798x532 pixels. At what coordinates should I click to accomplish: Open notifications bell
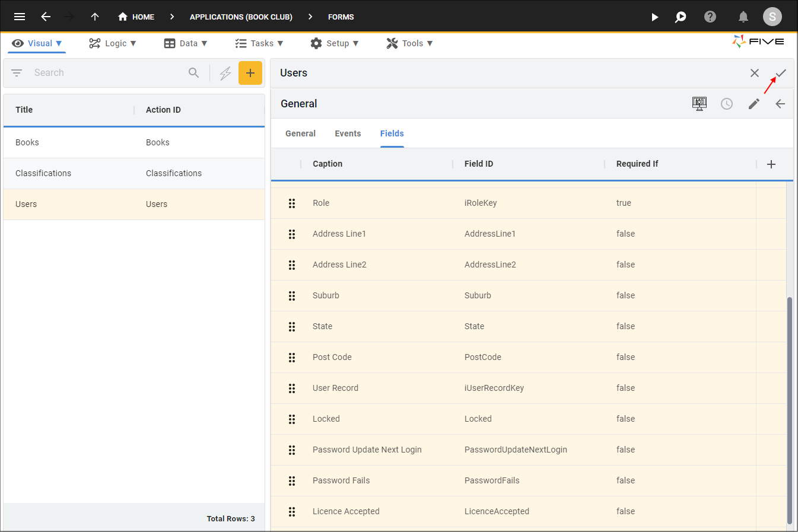(743, 17)
